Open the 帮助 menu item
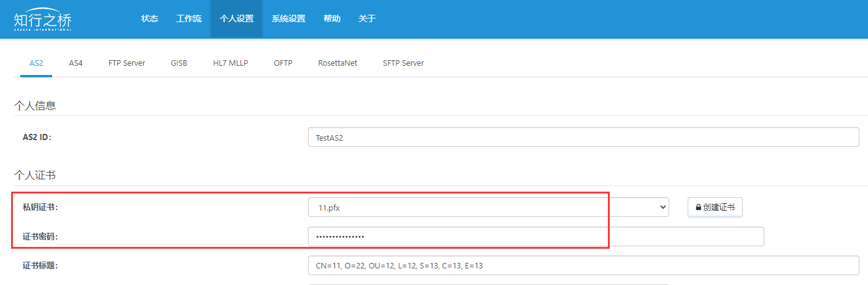This screenshot has height=285, width=868. pos(332,18)
